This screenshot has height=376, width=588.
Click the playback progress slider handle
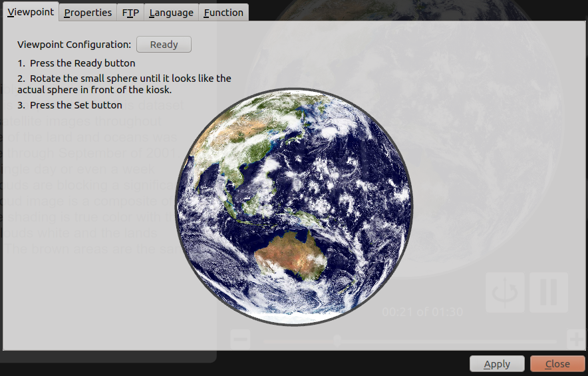pos(337,341)
